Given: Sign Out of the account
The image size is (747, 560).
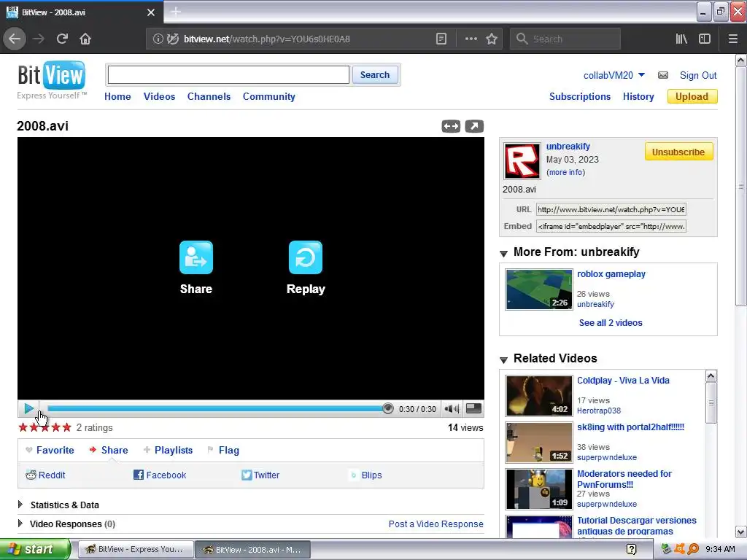Looking at the screenshot, I should click(698, 75).
